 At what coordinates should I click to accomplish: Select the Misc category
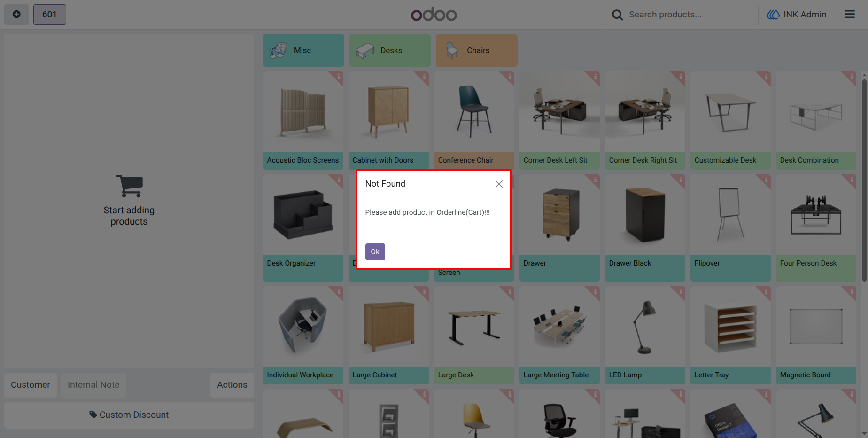[x=303, y=50]
